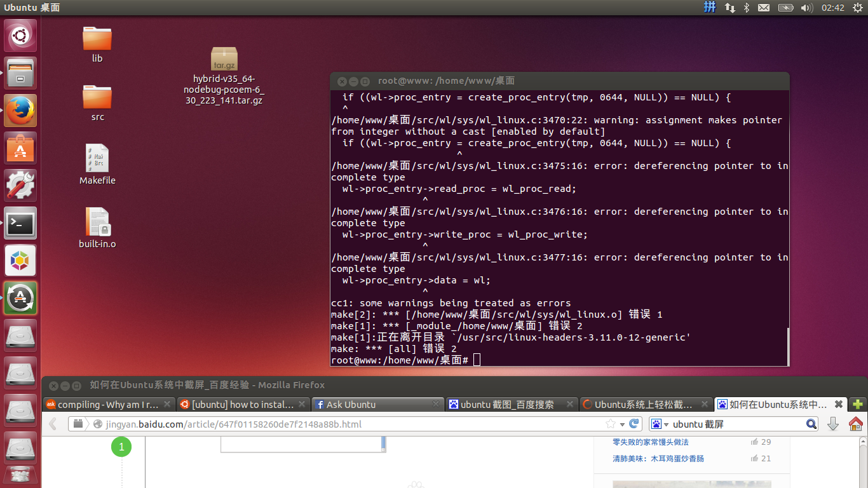
Task: Open link 零失败的家常馒头做法
Action: [x=650, y=442]
